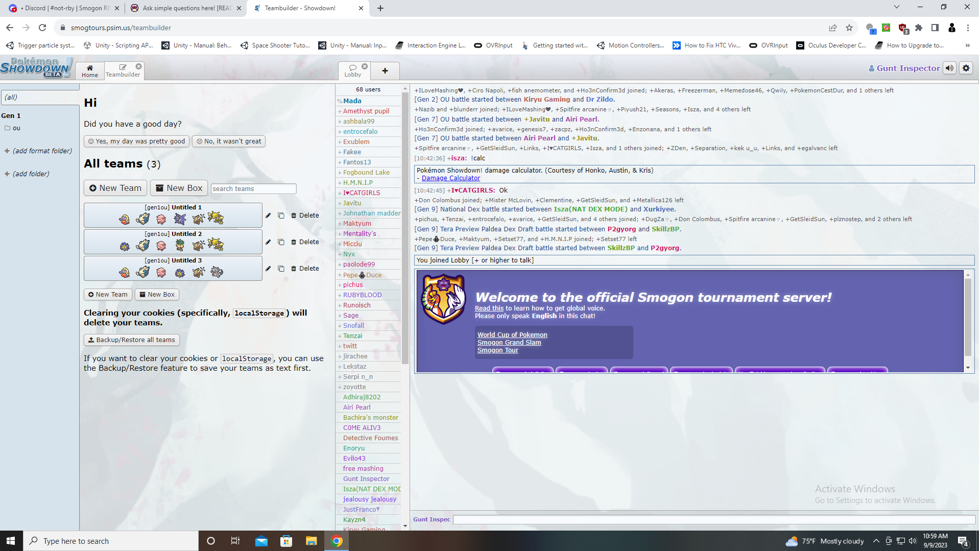Click the Read this link in welcome banner
This screenshot has width=980, height=551.
[489, 308]
